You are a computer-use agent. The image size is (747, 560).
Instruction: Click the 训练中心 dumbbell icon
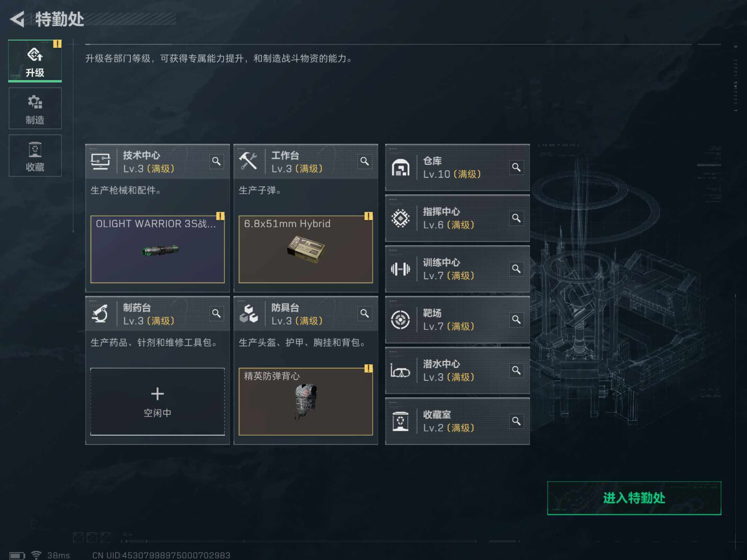(400, 269)
